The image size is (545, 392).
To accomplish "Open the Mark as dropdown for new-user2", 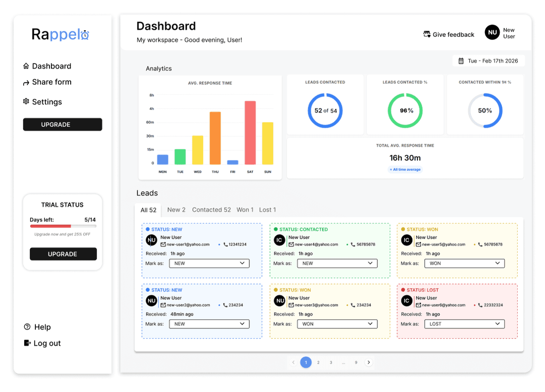I will coord(209,324).
